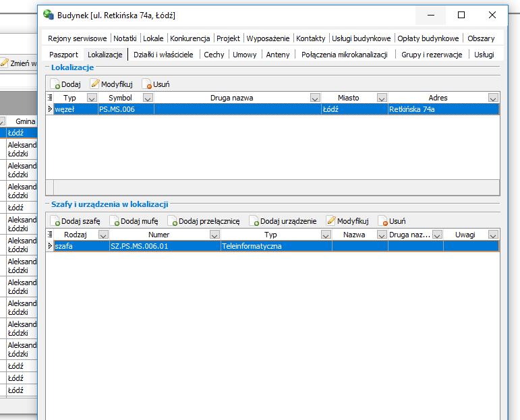Open the Konkurencja tab
The width and height of the screenshot is (520, 420).
coord(190,38)
